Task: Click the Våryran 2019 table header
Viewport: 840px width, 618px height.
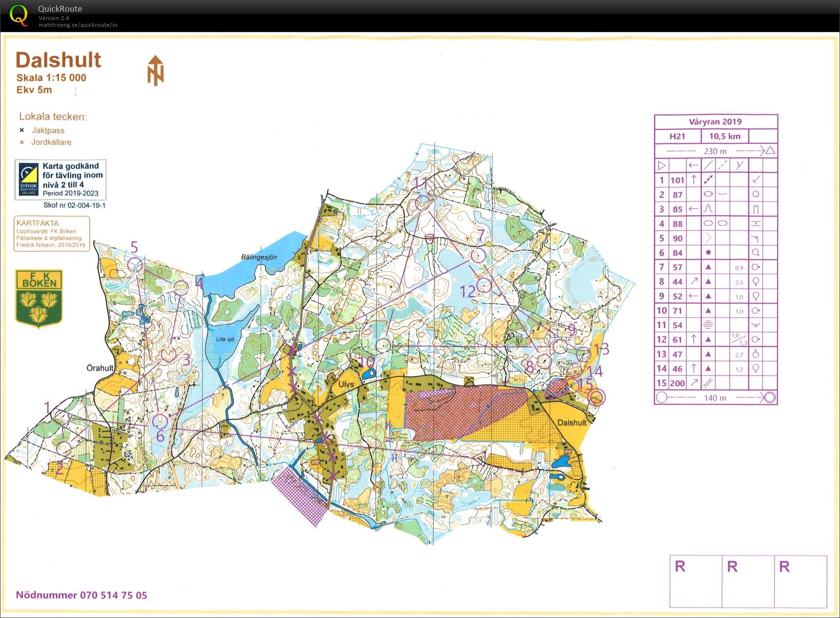Action: pos(715,122)
